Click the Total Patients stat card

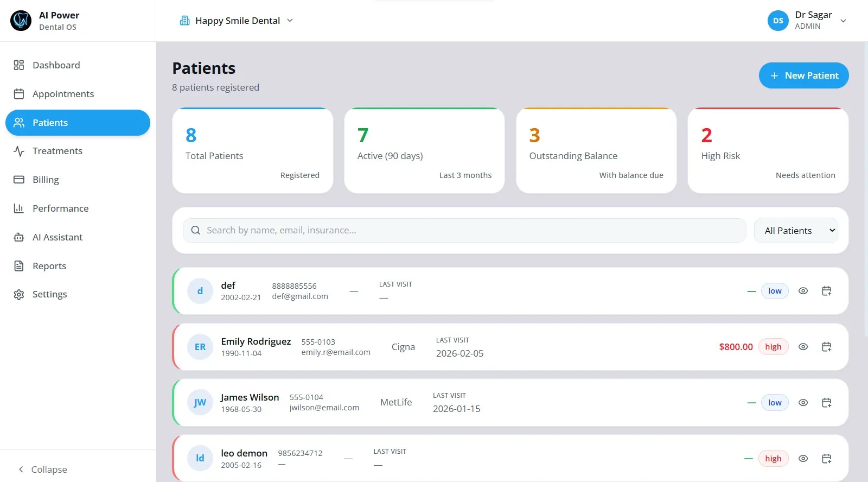[253, 150]
